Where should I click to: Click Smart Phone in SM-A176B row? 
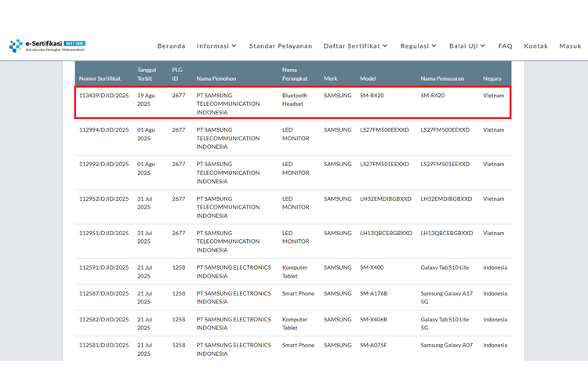coord(298,293)
